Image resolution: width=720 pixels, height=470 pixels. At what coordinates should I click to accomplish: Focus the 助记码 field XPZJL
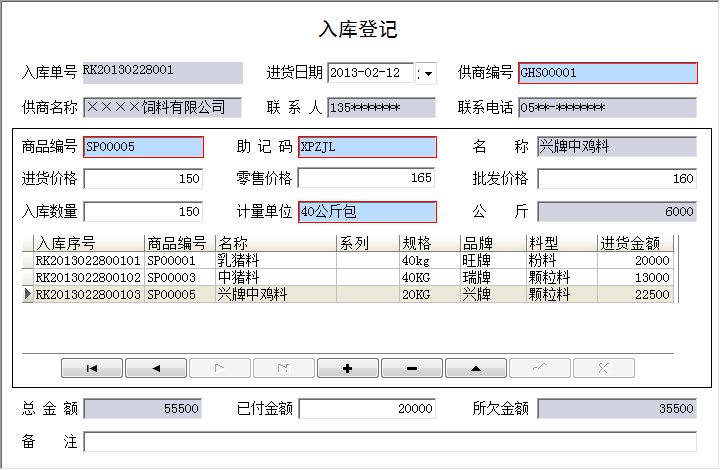point(367,147)
